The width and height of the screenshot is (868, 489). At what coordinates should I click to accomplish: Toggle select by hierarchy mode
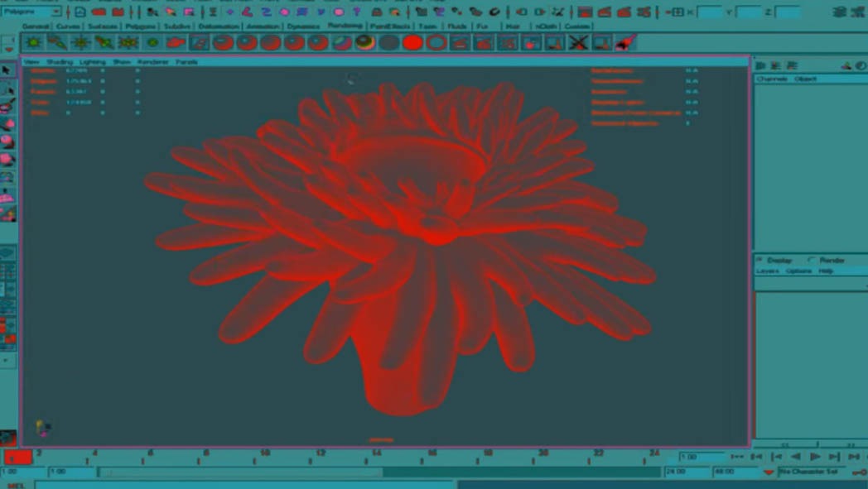[152, 12]
